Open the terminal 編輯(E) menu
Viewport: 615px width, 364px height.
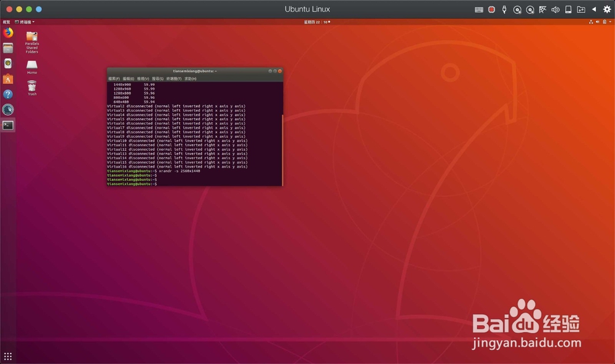point(129,79)
